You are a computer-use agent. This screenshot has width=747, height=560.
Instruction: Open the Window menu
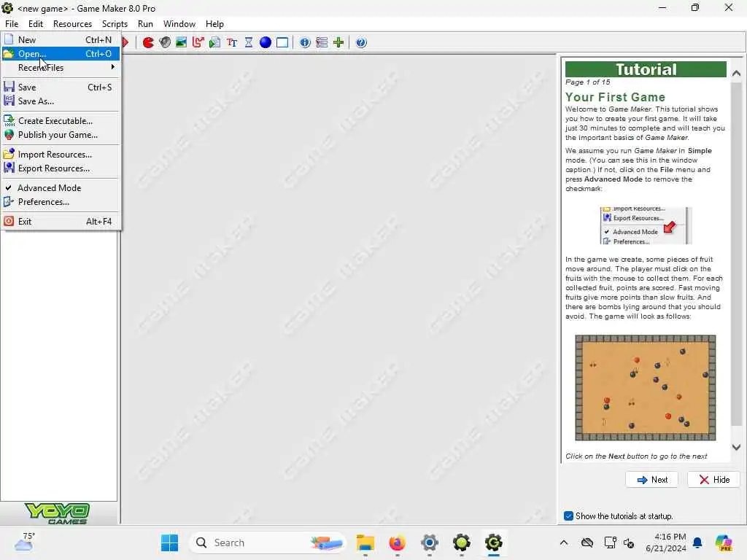(x=179, y=24)
